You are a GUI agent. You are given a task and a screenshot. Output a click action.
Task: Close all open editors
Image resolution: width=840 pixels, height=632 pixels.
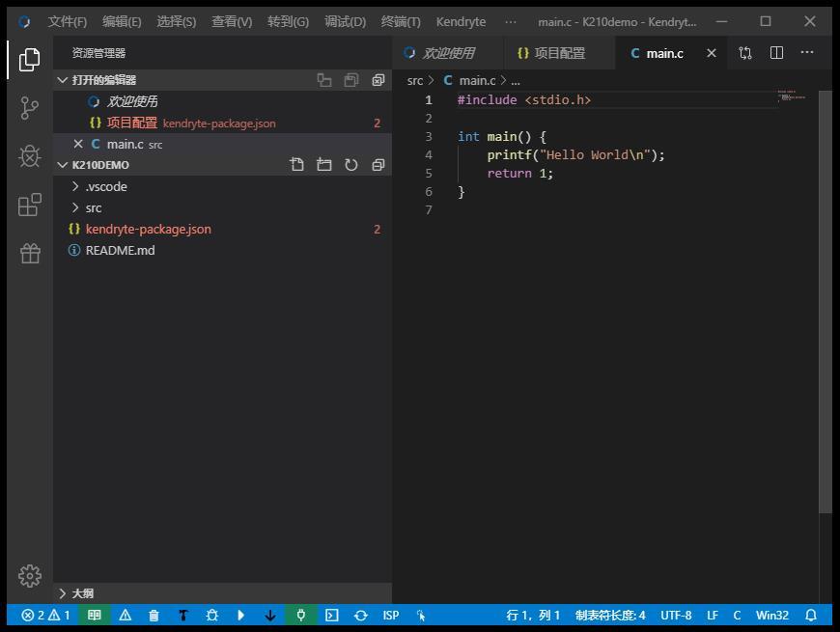(x=378, y=80)
